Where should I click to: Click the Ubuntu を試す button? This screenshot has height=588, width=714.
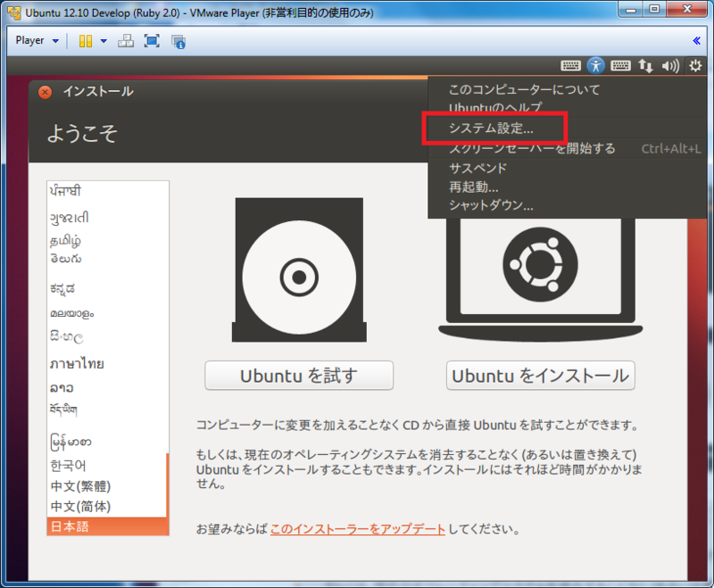point(299,376)
